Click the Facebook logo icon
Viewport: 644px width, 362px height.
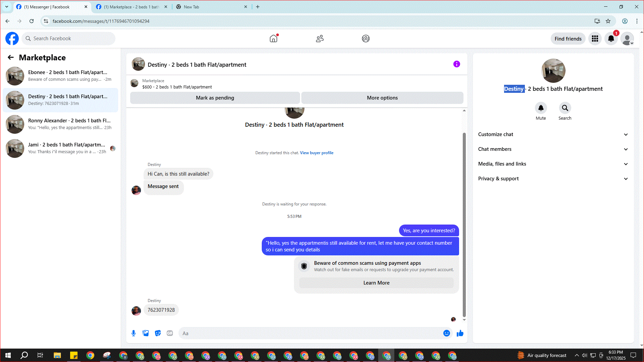point(12,39)
